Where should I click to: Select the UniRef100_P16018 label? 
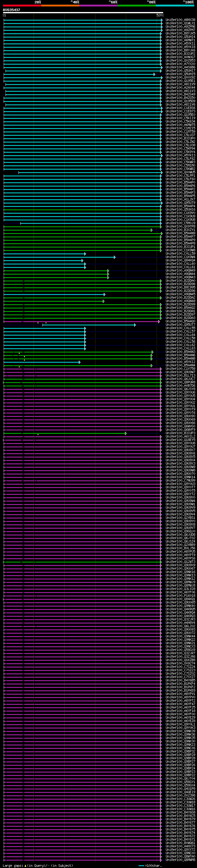(x=180, y=595)
